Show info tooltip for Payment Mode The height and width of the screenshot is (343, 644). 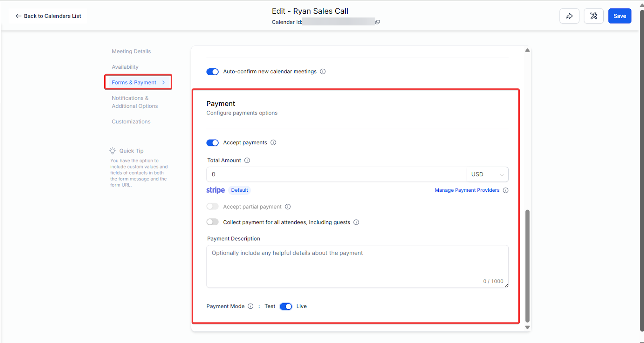(251, 306)
